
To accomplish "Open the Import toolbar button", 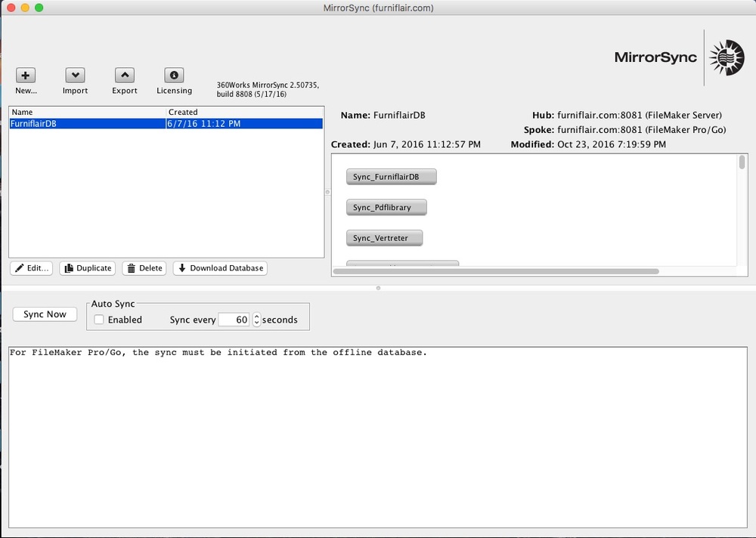I will tap(75, 76).
